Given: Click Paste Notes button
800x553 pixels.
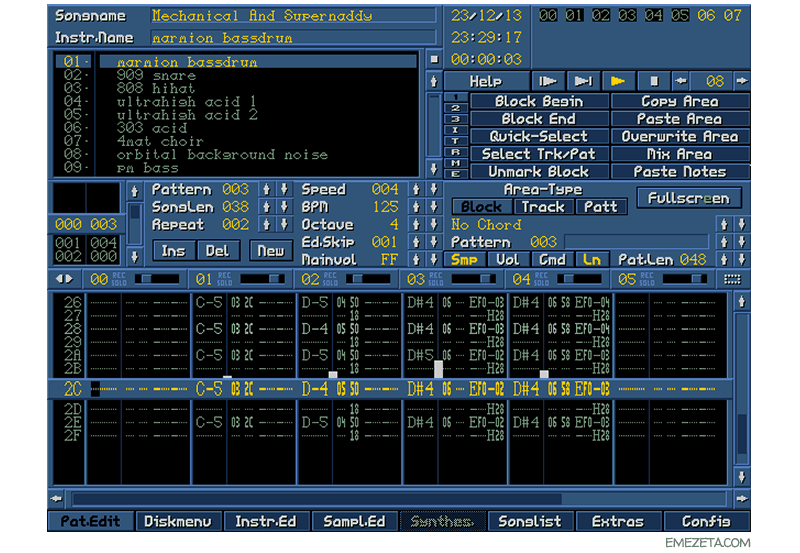Looking at the screenshot, I should coord(680,171).
